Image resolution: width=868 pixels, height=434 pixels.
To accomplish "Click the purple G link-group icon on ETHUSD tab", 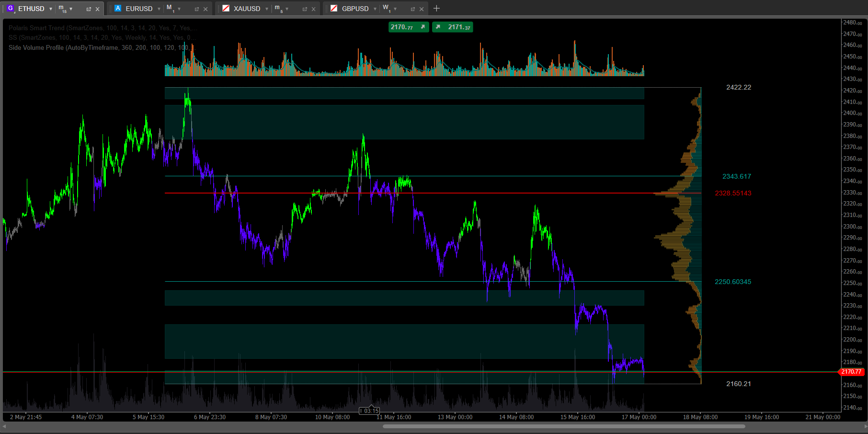I will tap(10, 8).
